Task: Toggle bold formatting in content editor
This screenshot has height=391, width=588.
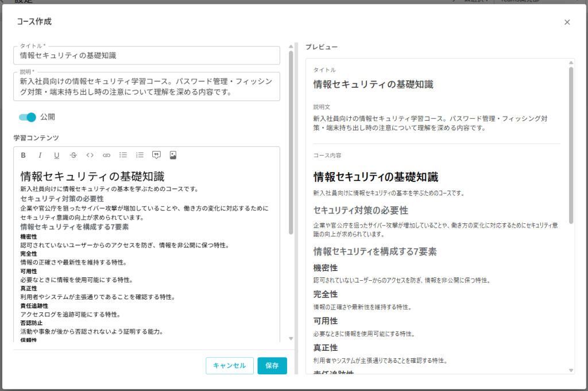Action: point(24,155)
